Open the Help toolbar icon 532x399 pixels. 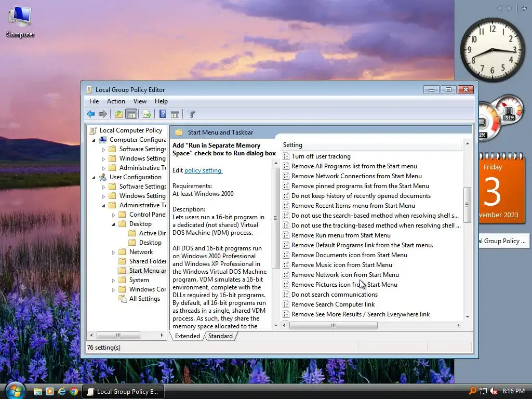tap(163, 114)
